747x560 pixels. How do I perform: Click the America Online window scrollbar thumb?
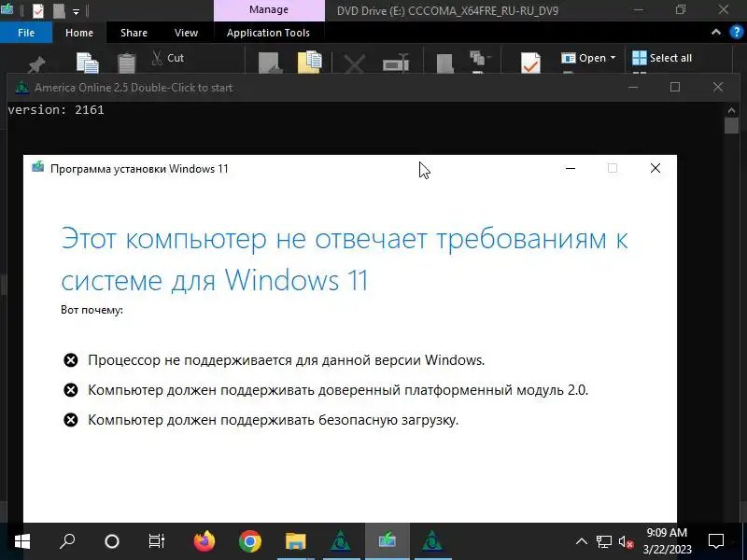coord(731,125)
